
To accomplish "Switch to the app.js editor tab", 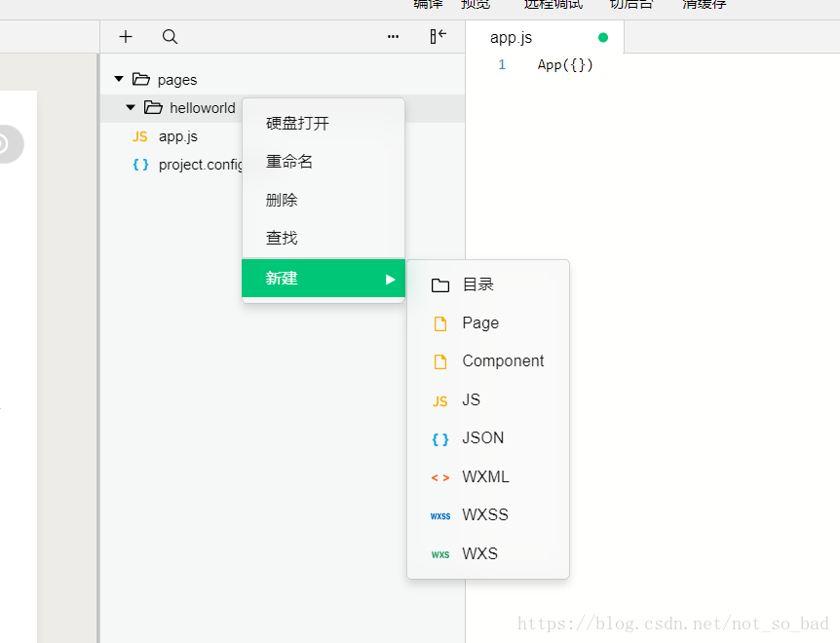I will (511, 37).
